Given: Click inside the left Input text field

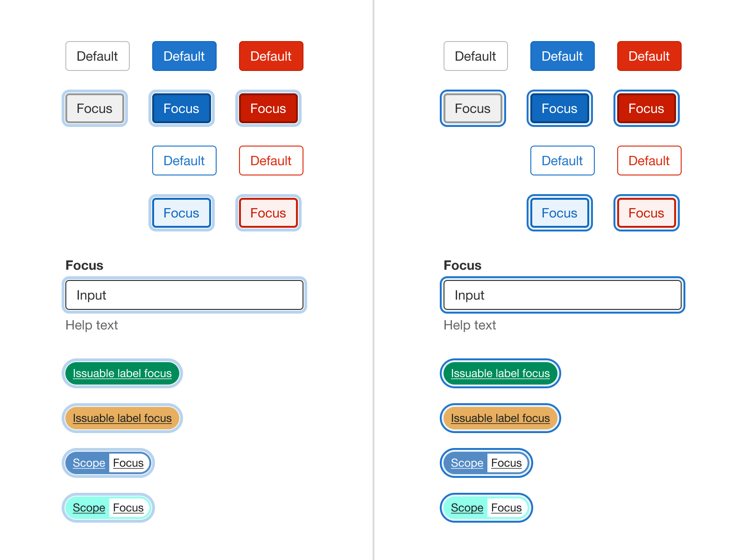Looking at the screenshot, I should [184, 295].
